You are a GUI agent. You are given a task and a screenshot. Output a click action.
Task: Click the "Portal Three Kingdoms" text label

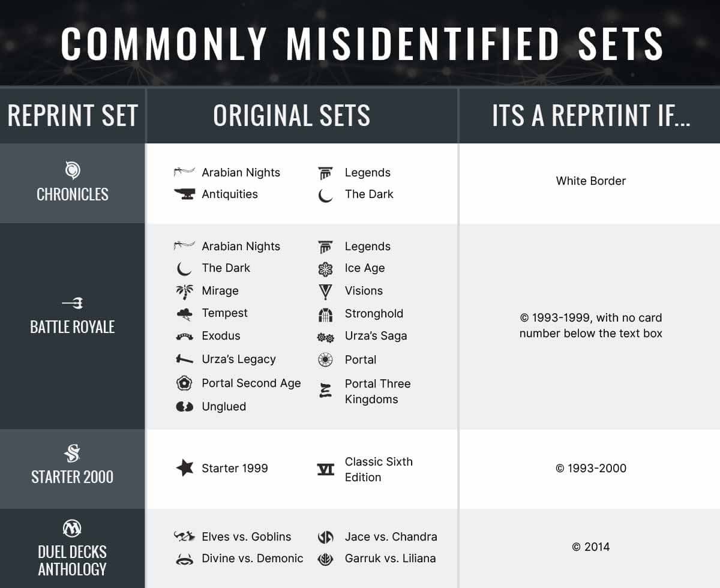(377, 391)
